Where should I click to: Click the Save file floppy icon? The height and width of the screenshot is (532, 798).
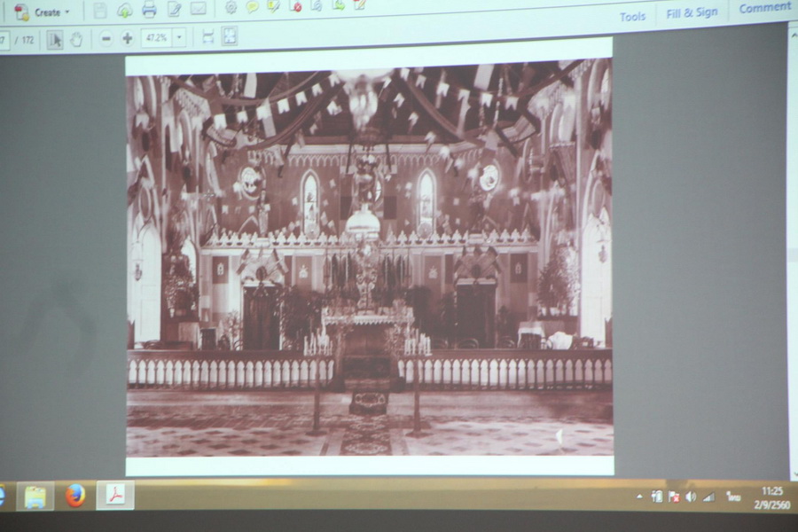(99, 11)
